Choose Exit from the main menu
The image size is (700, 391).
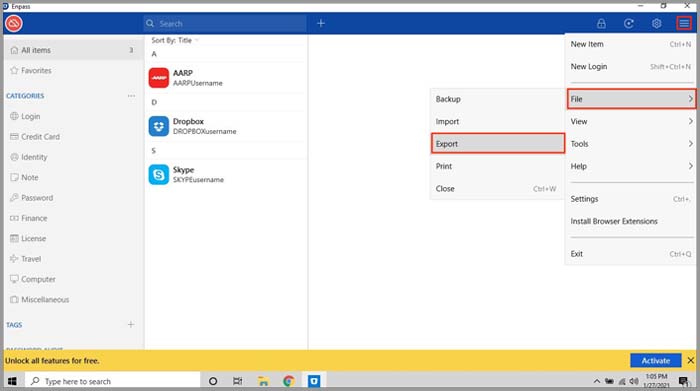631,254
